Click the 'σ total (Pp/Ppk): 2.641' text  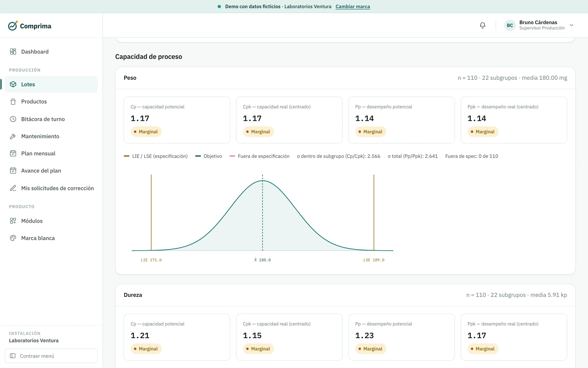(x=413, y=156)
